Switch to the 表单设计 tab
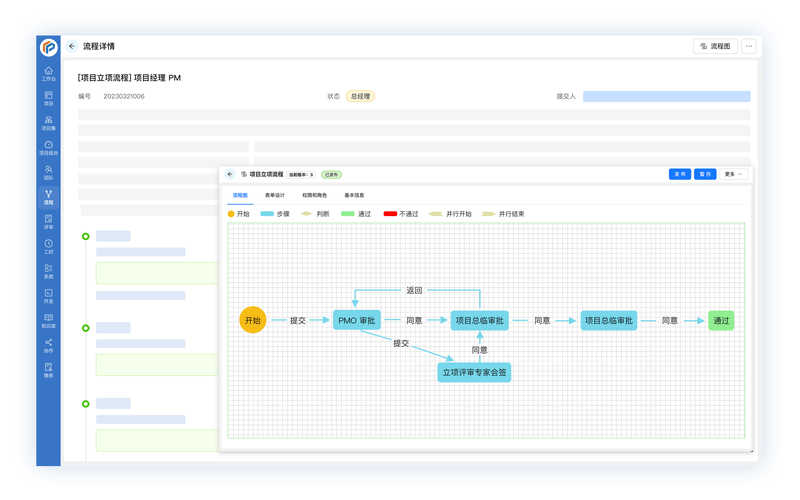800x500 pixels. tap(275, 196)
